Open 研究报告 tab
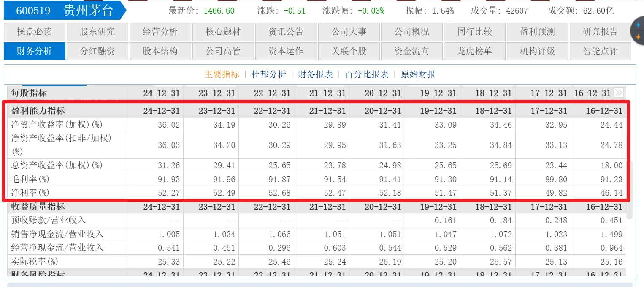Image resolution: width=644 pixels, height=287 pixels. (600, 32)
